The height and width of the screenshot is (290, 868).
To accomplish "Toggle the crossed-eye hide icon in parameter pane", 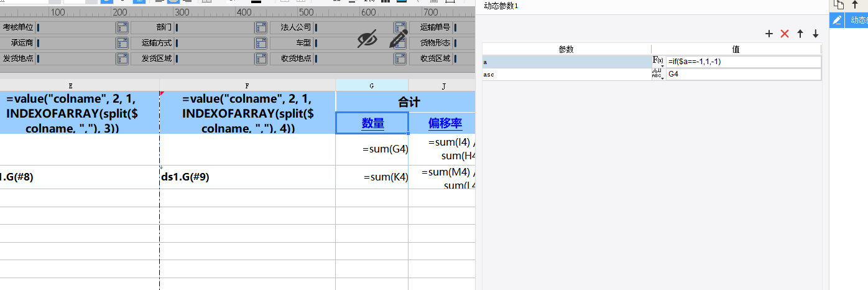I will (x=367, y=39).
